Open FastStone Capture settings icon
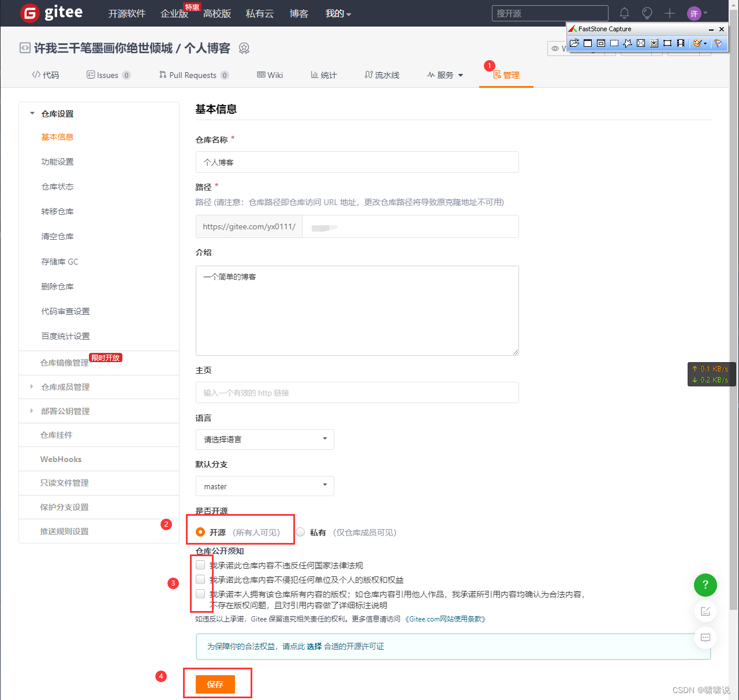 (x=718, y=43)
